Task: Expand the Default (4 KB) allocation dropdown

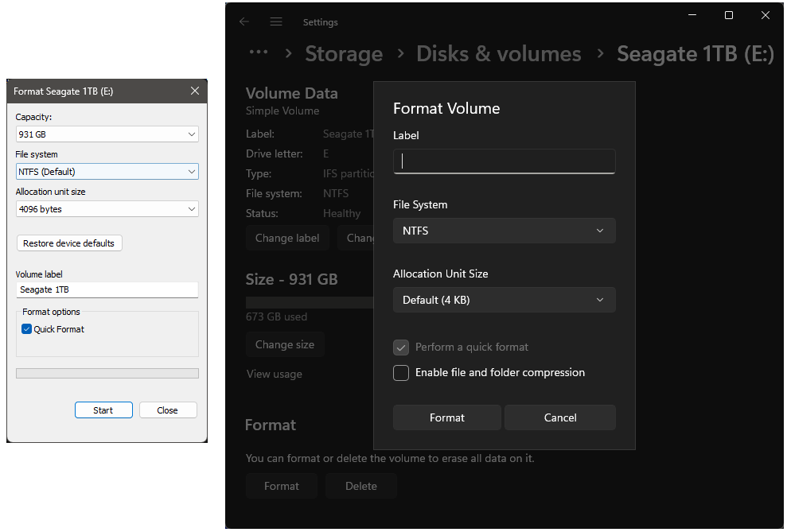Action: (504, 300)
